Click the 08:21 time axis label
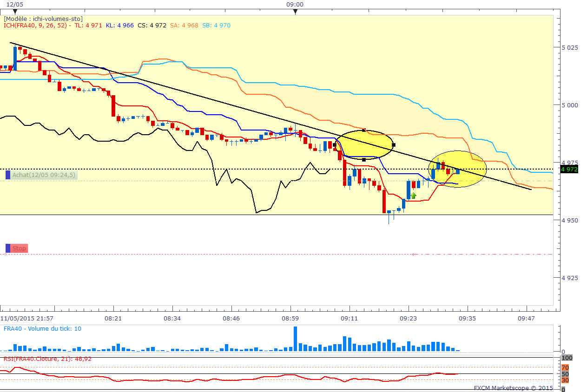The height and width of the screenshot is (392, 587). [x=113, y=318]
